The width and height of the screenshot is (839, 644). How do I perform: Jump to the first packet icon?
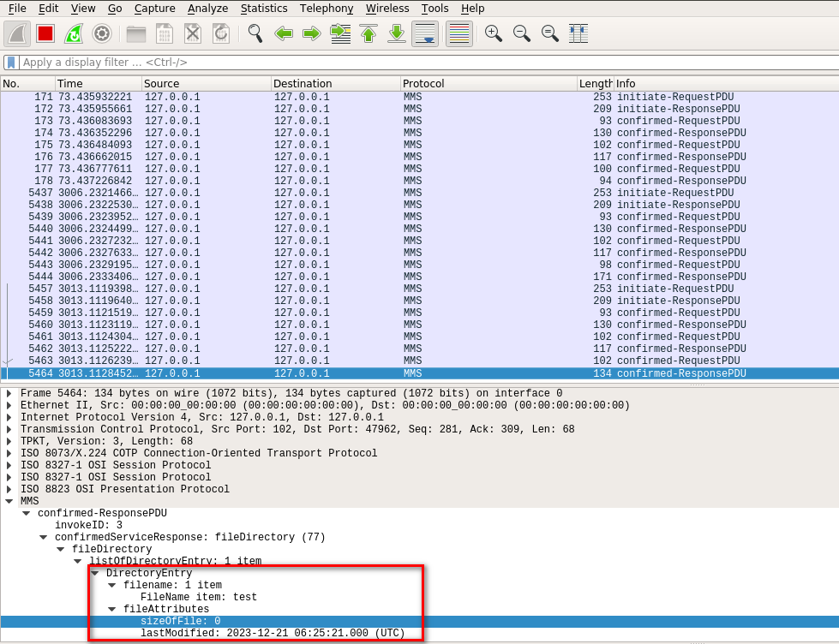[369, 33]
